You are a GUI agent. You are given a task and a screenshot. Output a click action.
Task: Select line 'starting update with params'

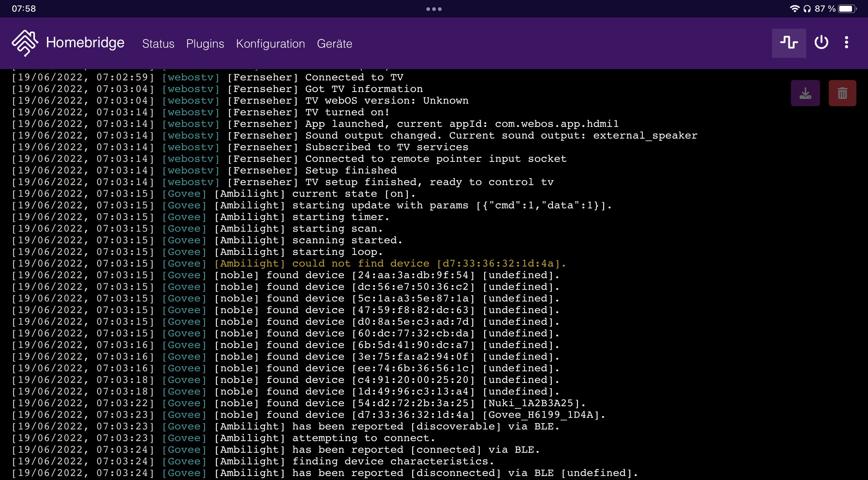point(312,205)
